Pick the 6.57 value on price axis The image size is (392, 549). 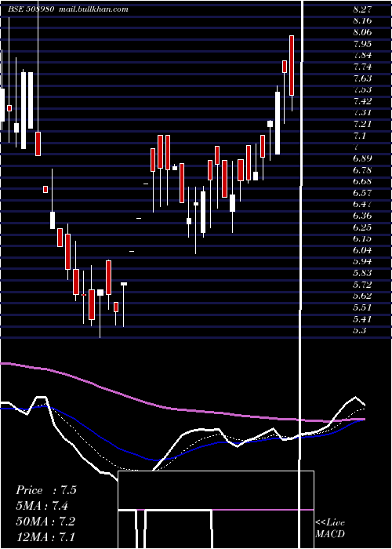(x=362, y=193)
